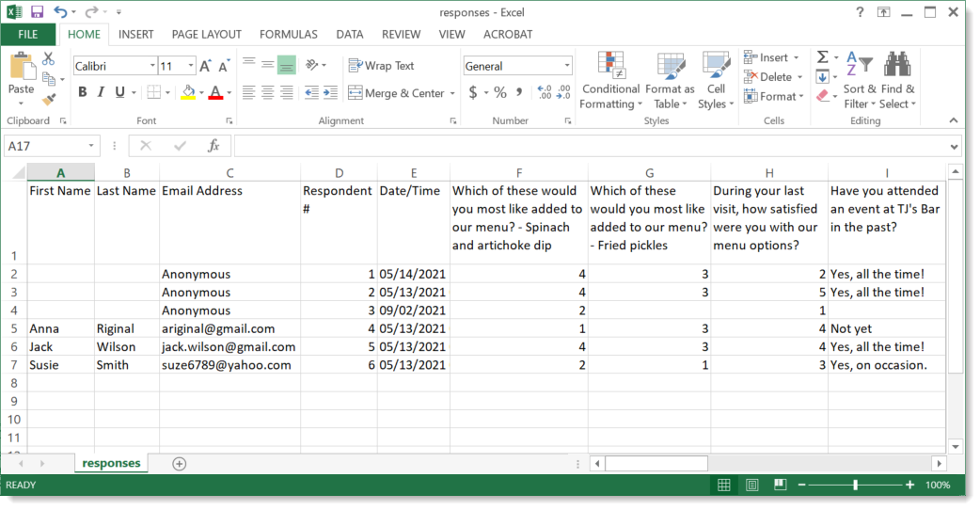Toggle Italic formatting
Screen dimensions: 980x510
[x=101, y=92]
